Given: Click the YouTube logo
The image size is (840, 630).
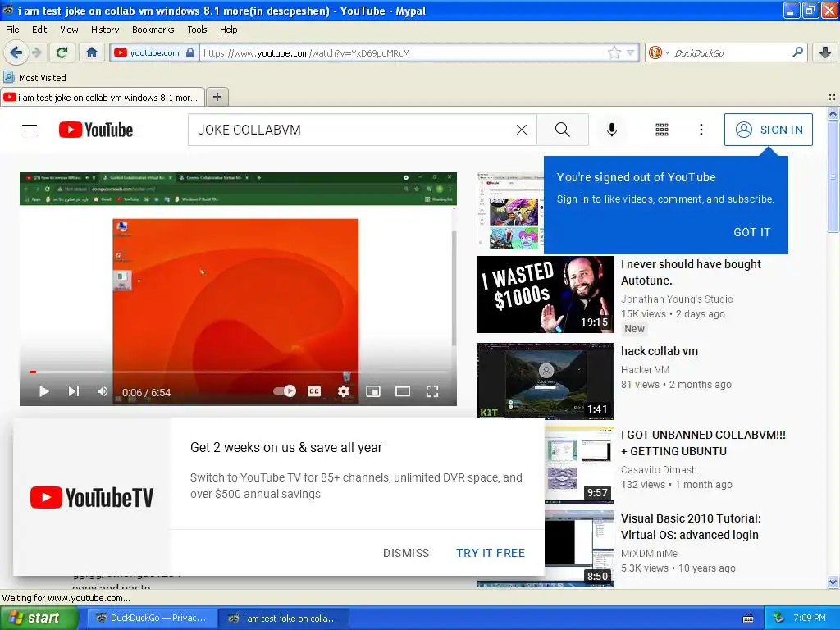Looking at the screenshot, I should (x=96, y=130).
